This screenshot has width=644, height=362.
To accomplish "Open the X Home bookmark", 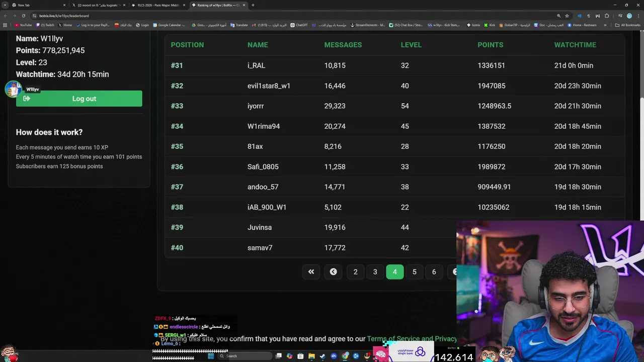I will (65, 25).
